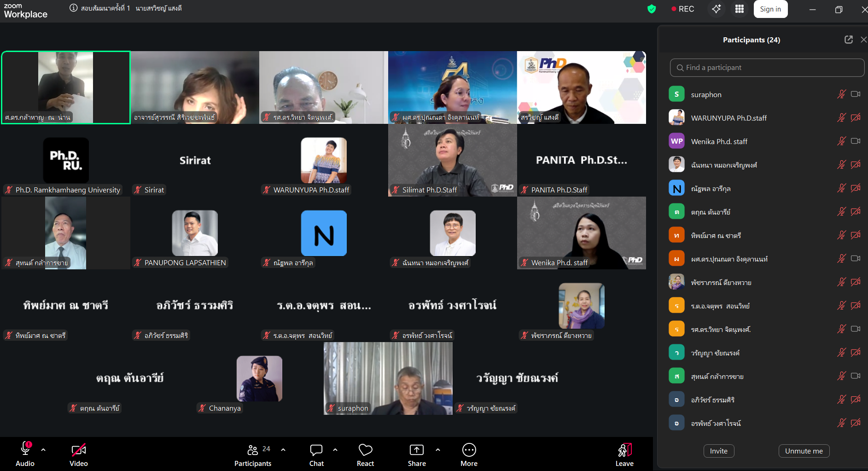The image size is (868, 471).
Task: Expand the audio settings arrow
Action: click(43, 449)
